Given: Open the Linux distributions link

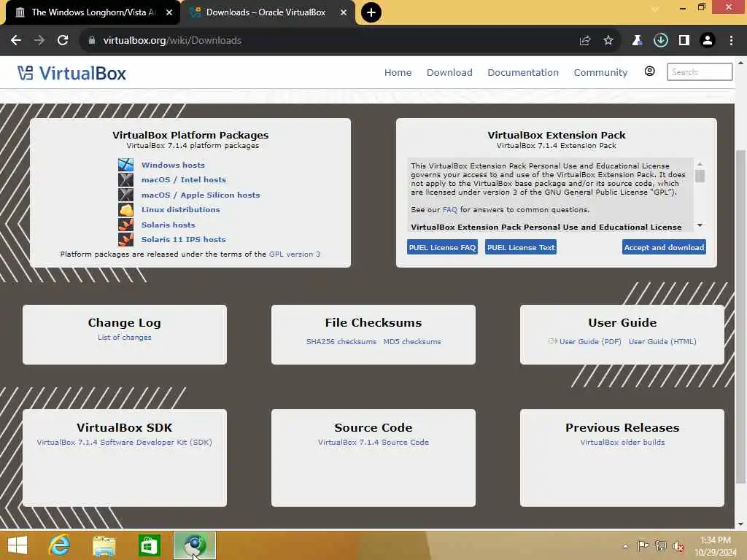Looking at the screenshot, I should [x=181, y=209].
